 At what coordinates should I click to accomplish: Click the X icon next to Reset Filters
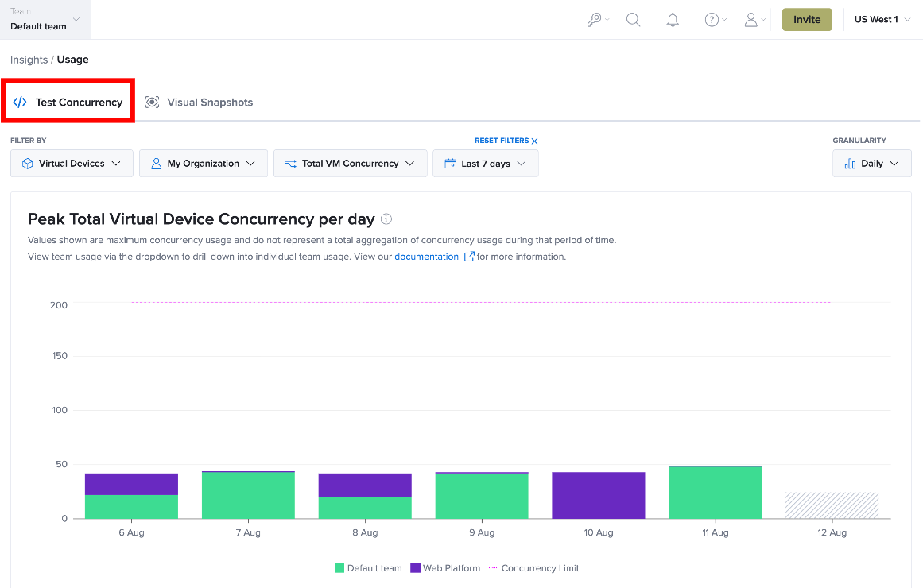(534, 141)
